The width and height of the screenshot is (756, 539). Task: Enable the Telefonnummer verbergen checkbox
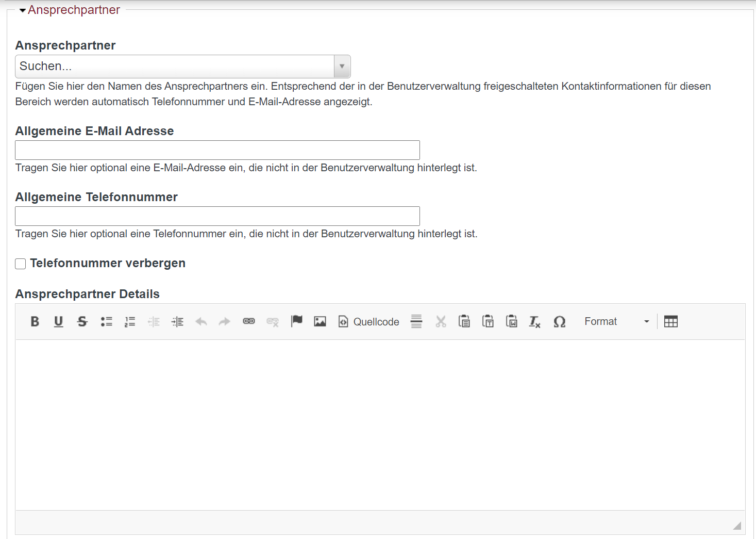tap(21, 264)
